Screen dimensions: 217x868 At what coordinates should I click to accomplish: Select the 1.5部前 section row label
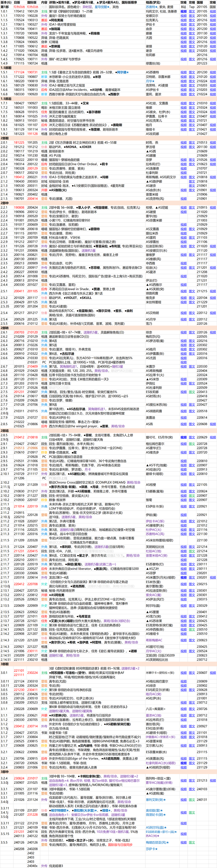pos(6,68)
